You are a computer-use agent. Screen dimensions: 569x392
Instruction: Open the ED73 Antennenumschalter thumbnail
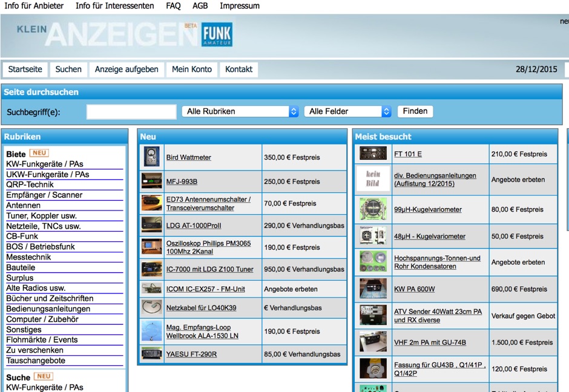[152, 203]
